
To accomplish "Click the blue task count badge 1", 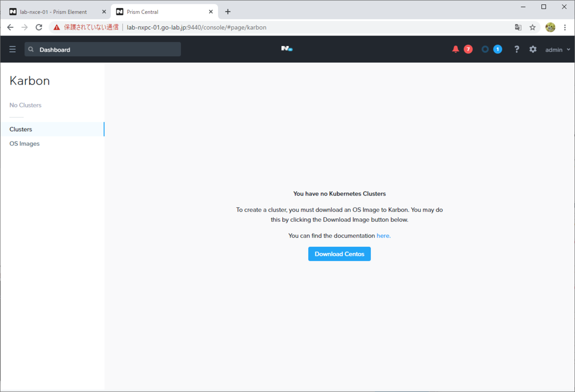I will [x=497, y=49].
